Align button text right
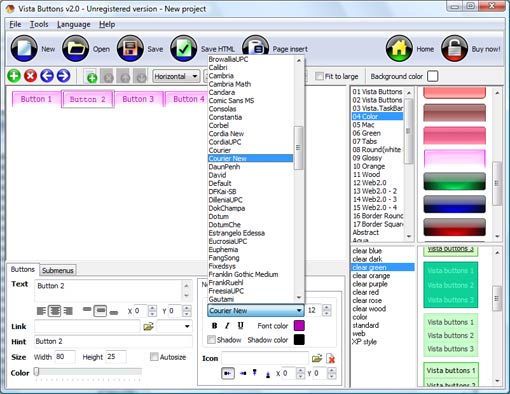 tap(68, 311)
